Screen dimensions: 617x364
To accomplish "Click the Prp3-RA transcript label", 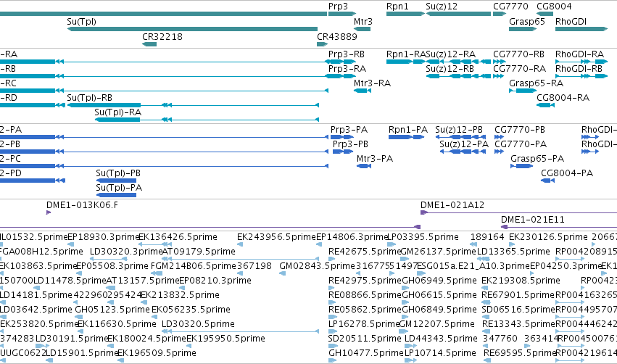I will (x=347, y=69).
